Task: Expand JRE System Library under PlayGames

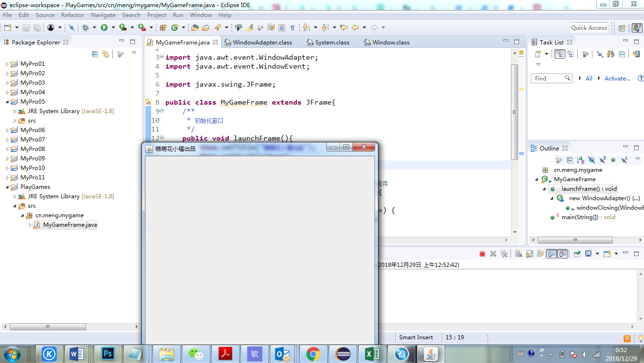Action: click(15, 196)
